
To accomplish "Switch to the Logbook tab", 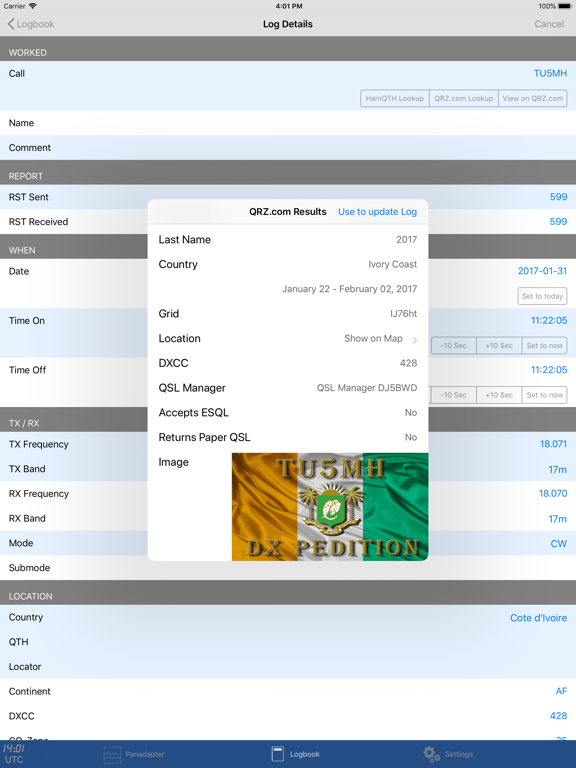I will point(295,754).
